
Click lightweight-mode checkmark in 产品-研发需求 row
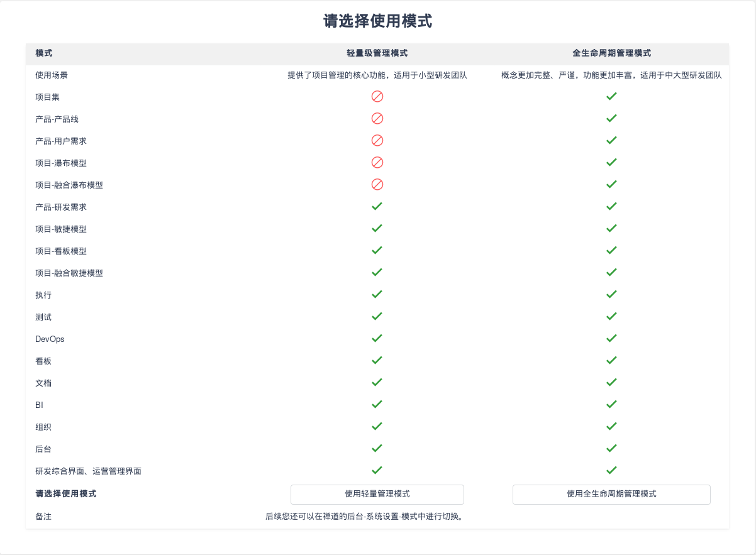[x=377, y=206]
